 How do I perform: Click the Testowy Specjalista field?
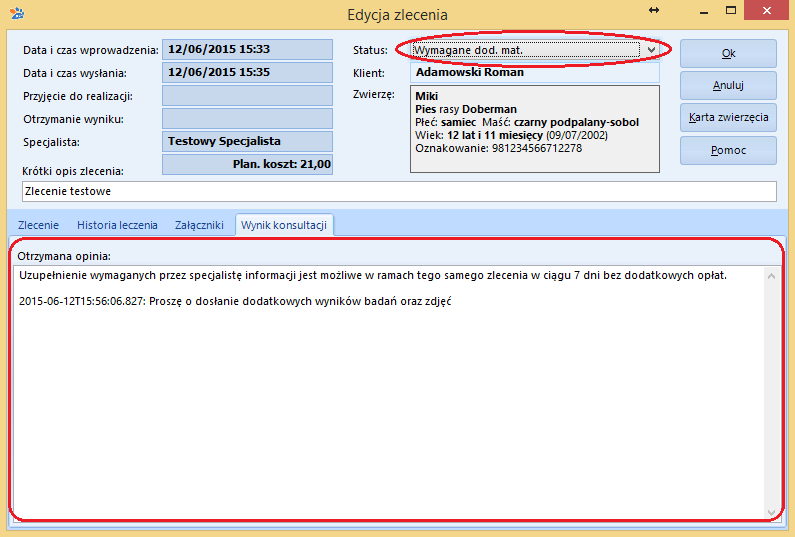point(247,141)
